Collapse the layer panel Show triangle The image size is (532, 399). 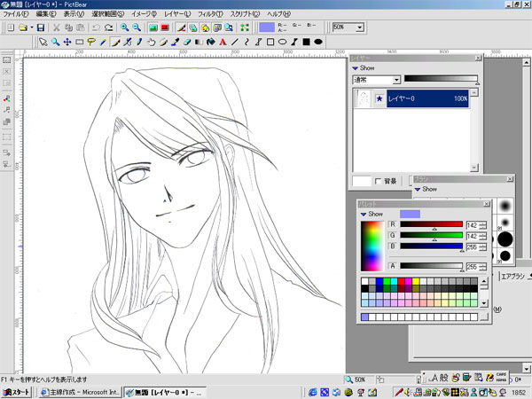356,66
